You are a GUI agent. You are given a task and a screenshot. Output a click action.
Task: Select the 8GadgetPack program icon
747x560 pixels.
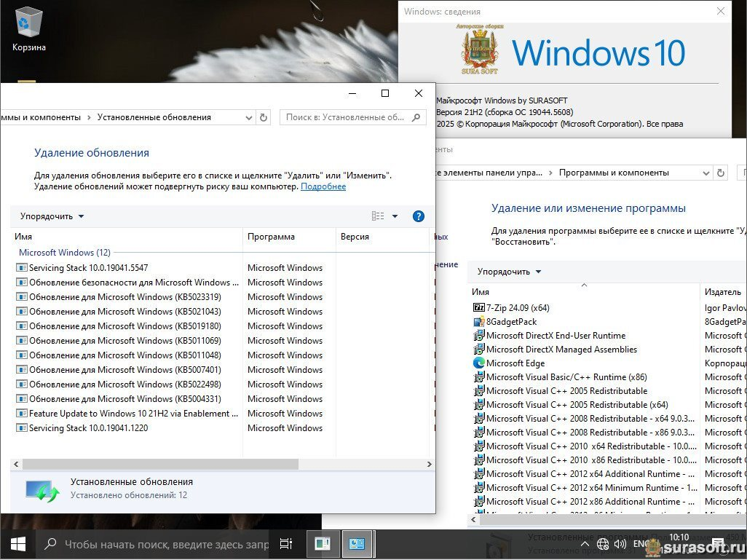478,322
